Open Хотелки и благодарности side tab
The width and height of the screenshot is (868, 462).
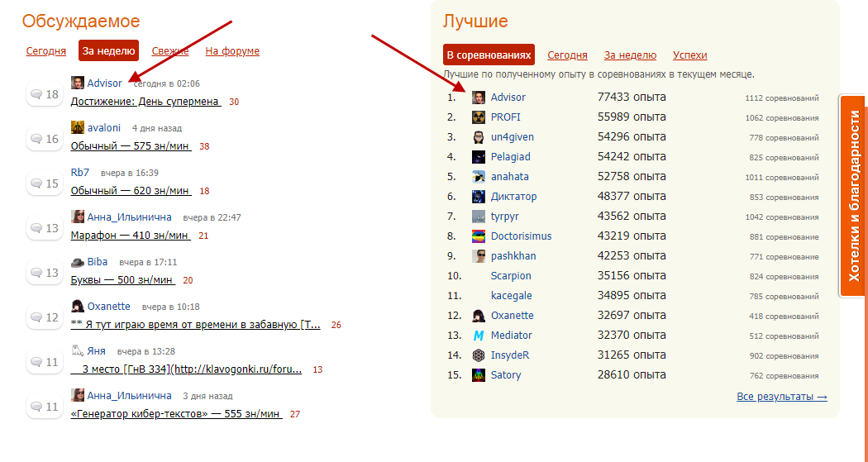click(854, 196)
